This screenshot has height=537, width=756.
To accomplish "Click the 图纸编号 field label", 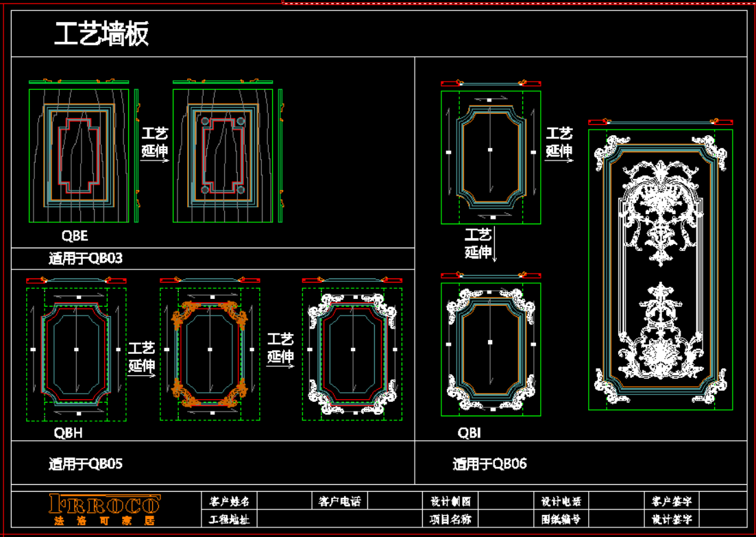I will coord(561,519).
